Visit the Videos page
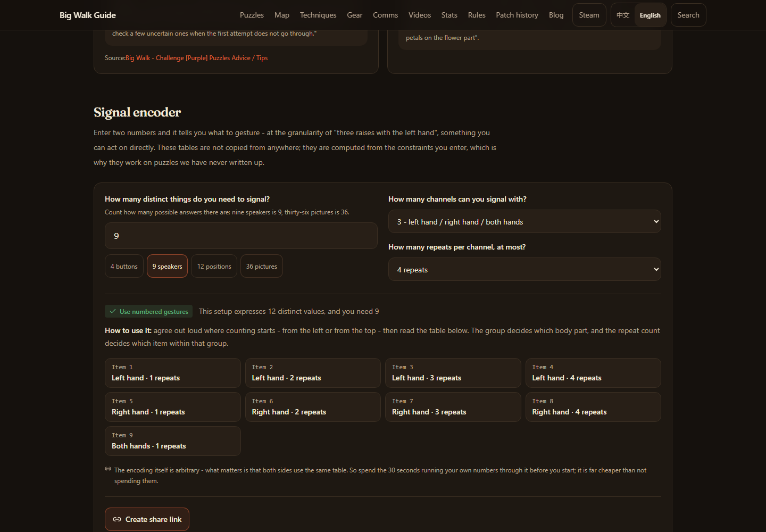Image resolution: width=766 pixels, height=532 pixels. 420,15
